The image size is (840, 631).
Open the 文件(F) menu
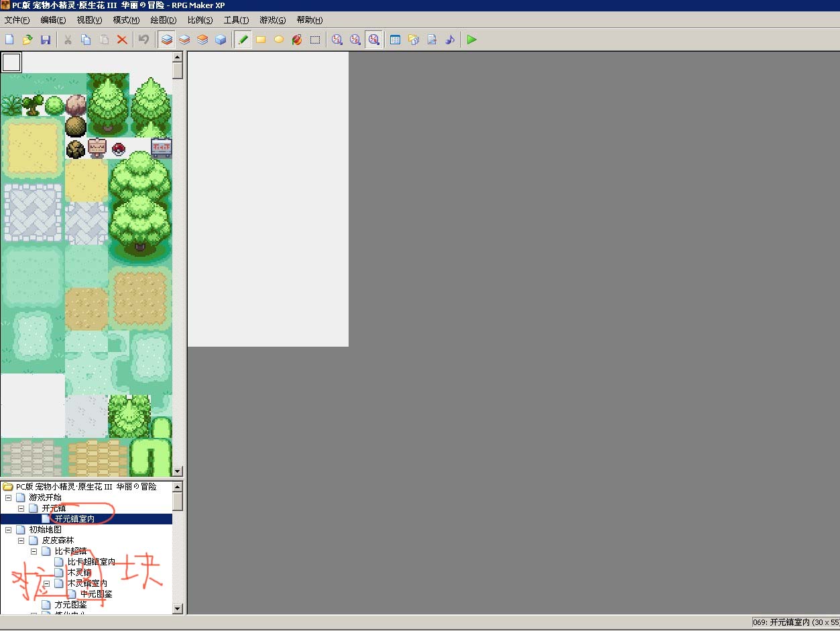(17, 20)
